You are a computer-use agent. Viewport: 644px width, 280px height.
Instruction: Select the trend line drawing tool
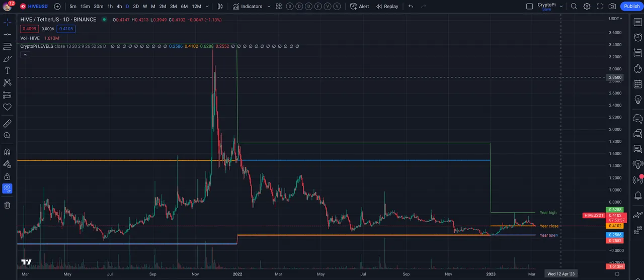coord(7,34)
